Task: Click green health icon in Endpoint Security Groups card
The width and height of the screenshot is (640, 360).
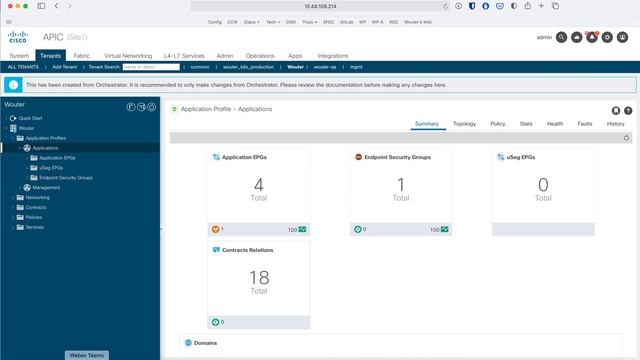Action: [x=444, y=229]
